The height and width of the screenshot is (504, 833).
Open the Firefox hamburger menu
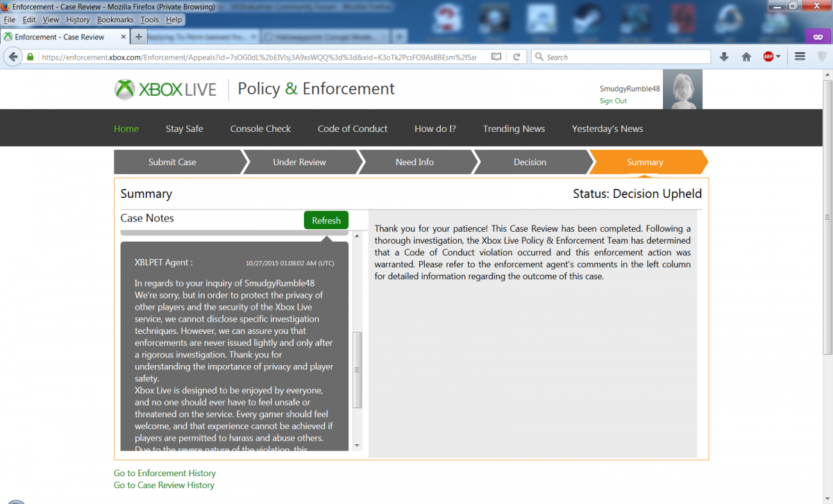coord(800,57)
